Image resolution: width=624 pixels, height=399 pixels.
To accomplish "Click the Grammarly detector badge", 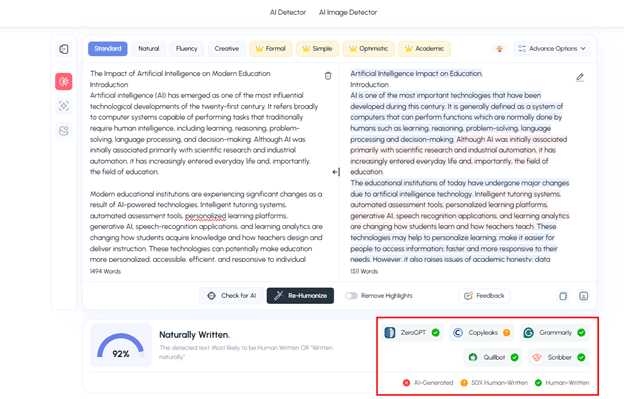I will [554, 333].
